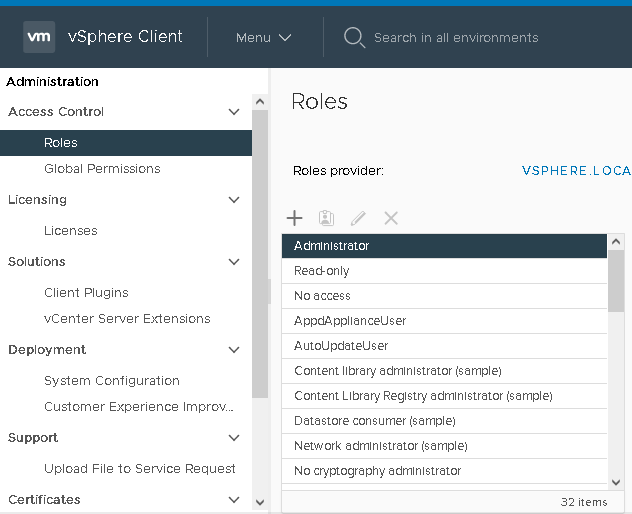Select the No cryptography administrator role
This screenshot has height=514, width=632.
[x=444, y=471]
